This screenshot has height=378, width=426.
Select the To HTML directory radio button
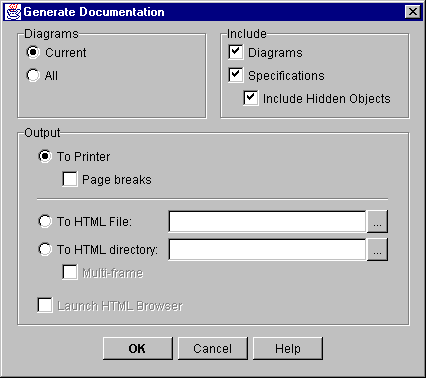[45, 249]
